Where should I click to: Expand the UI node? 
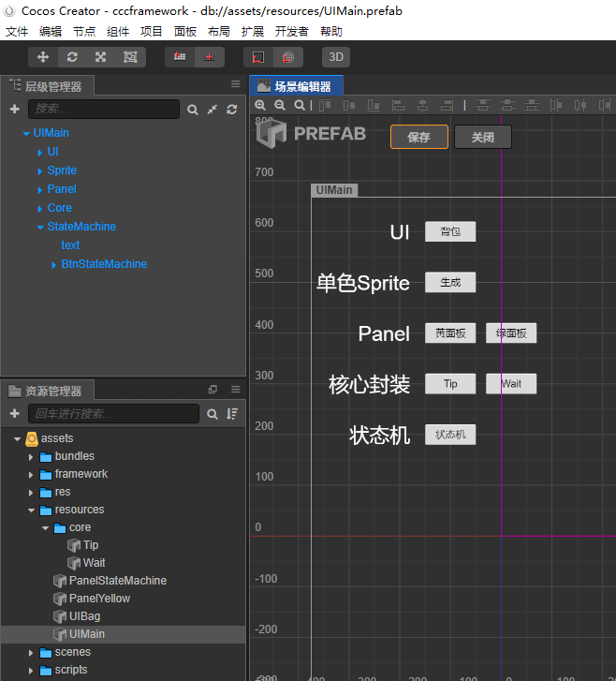tap(40, 153)
